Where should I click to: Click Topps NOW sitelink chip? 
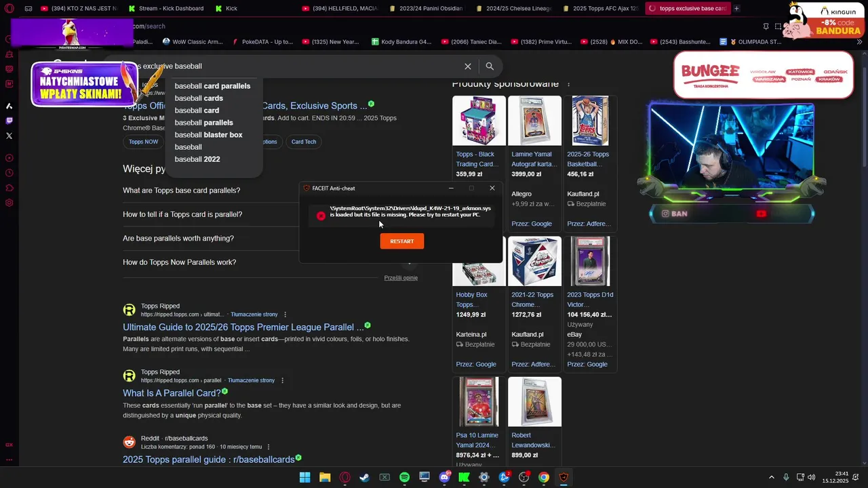[x=143, y=142]
